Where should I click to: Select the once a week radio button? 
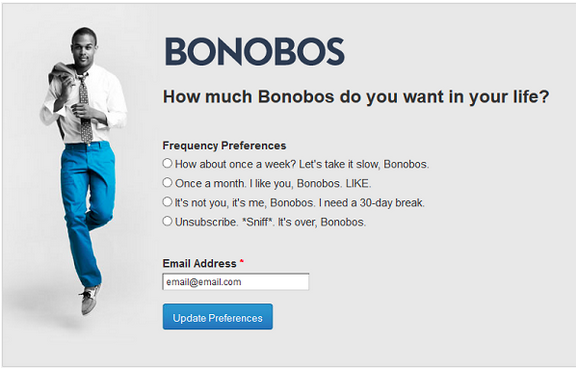tap(167, 163)
